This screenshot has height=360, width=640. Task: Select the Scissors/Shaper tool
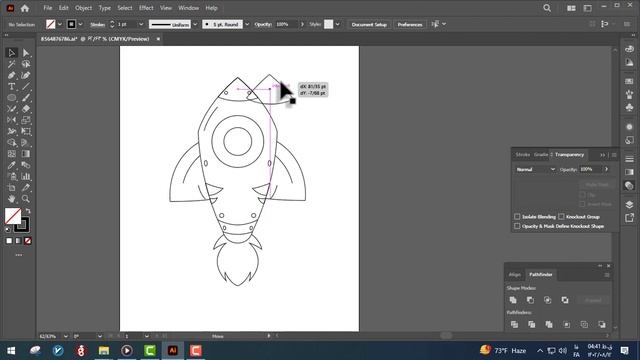point(11,109)
